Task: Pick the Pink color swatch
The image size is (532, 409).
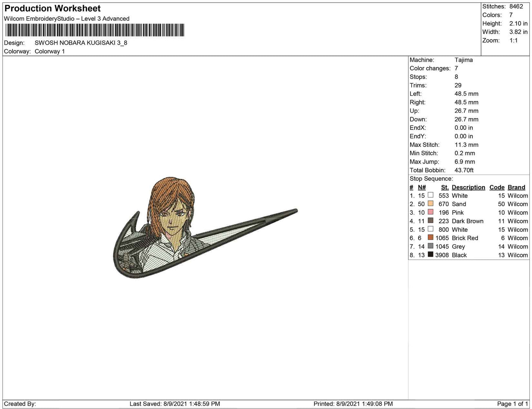Action: pos(430,212)
